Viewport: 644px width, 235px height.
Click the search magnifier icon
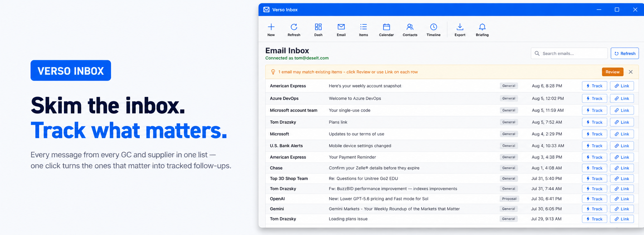537,53
